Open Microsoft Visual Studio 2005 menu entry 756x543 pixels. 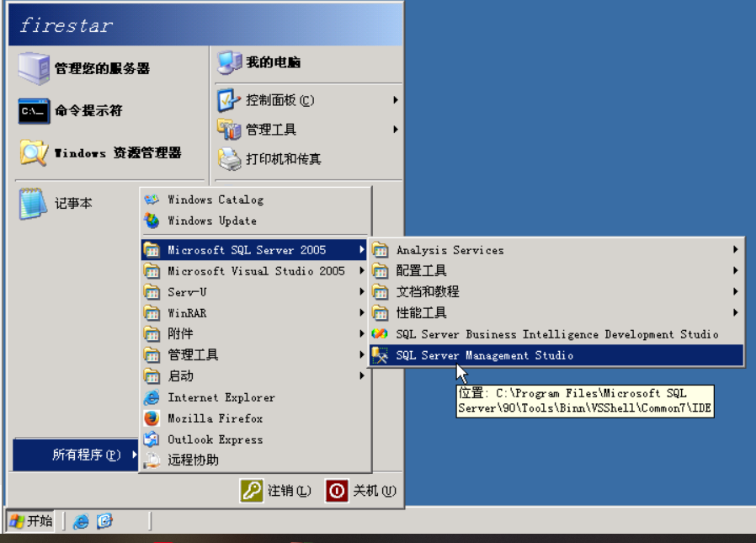[254, 270]
